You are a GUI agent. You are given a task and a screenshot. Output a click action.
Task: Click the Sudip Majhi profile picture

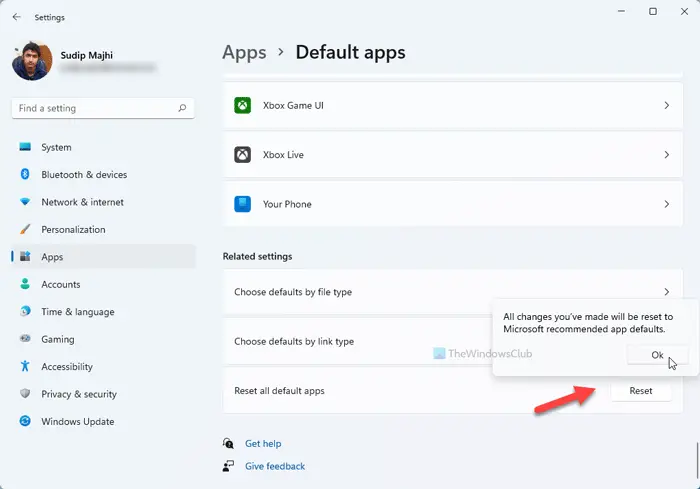point(32,61)
